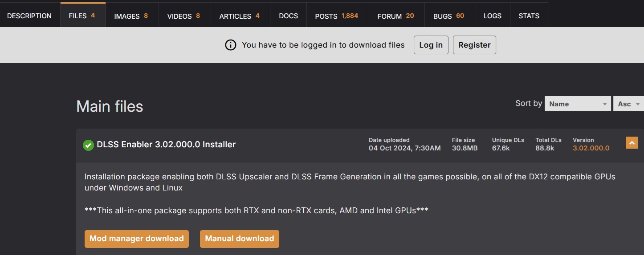This screenshot has height=255, width=644.
Task: Start the Manual download
Action: (240, 239)
